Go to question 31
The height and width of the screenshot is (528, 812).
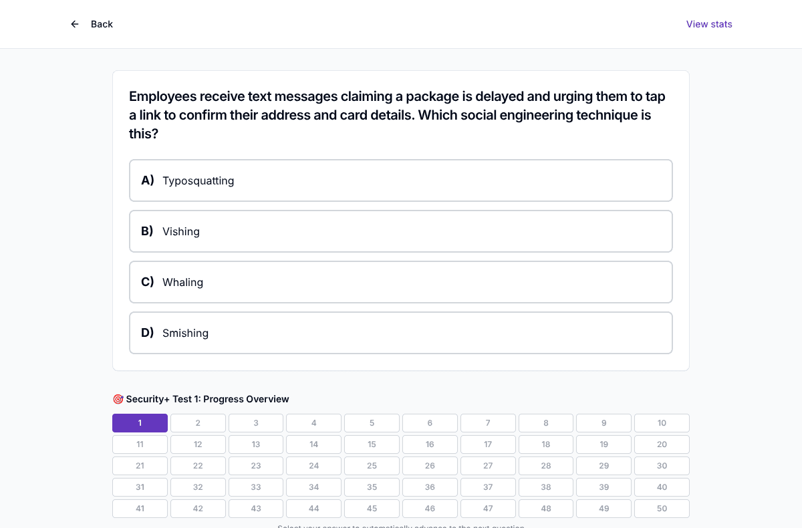[x=140, y=487]
